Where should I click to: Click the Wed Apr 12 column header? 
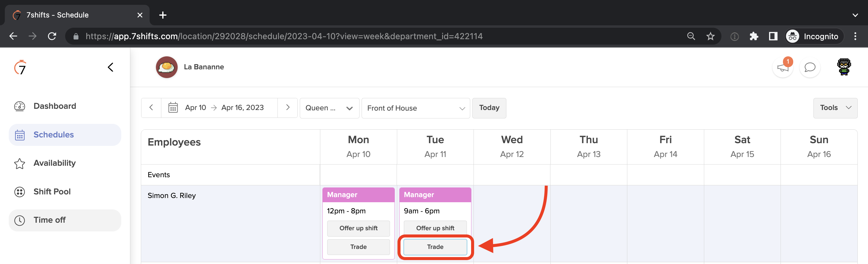click(512, 147)
